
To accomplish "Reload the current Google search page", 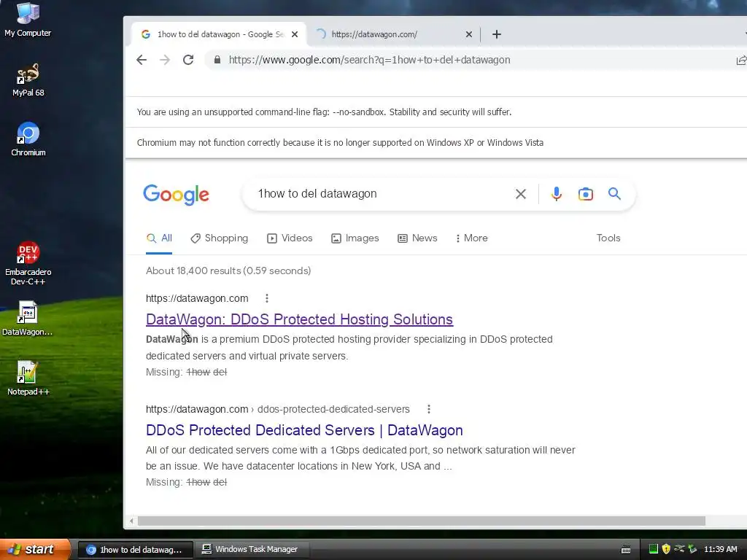I will (x=188, y=60).
